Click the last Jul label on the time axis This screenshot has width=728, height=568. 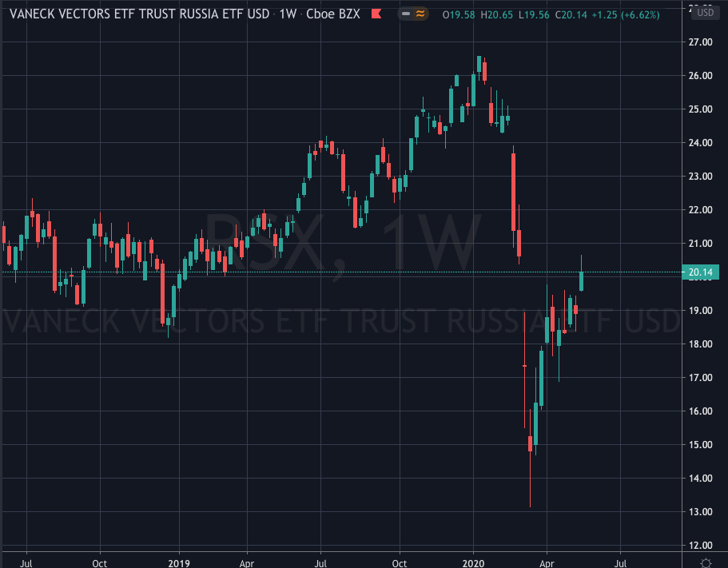(620, 563)
